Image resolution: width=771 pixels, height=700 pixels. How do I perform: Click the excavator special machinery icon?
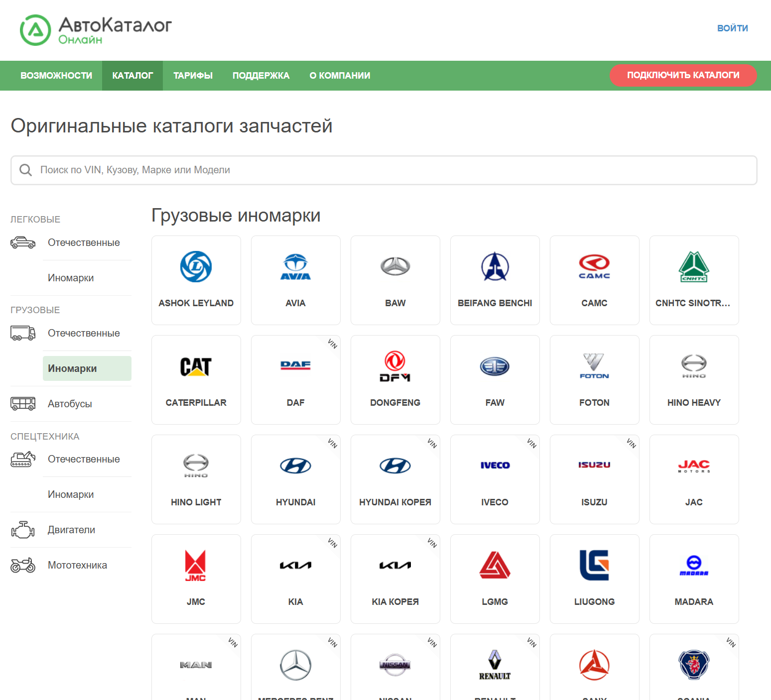pyautogui.click(x=23, y=459)
